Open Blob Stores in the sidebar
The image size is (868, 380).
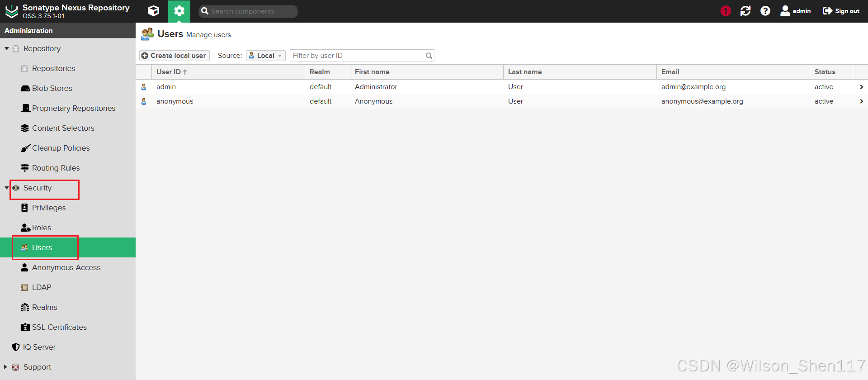point(52,88)
